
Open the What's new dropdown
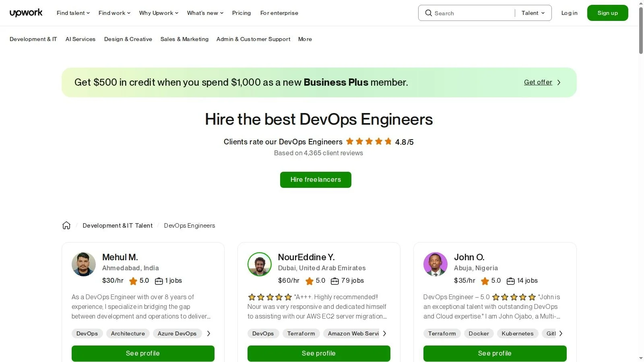click(x=204, y=13)
